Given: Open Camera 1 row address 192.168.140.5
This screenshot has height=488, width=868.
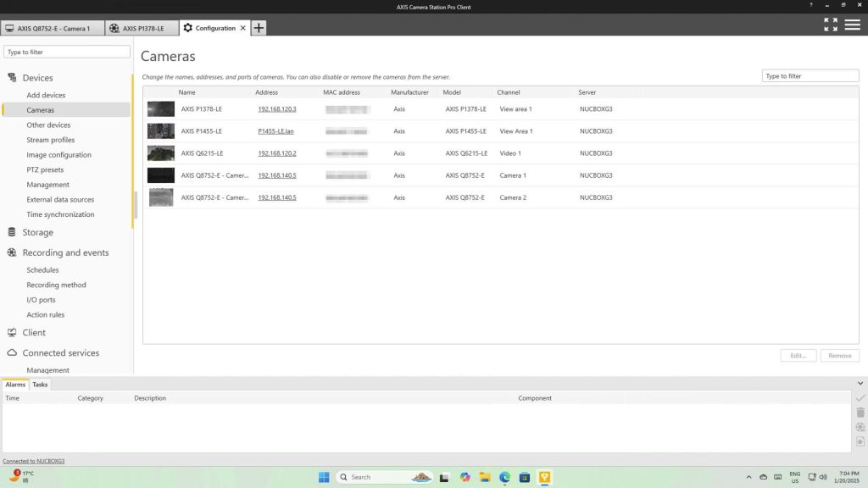Looking at the screenshot, I should click(x=277, y=175).
